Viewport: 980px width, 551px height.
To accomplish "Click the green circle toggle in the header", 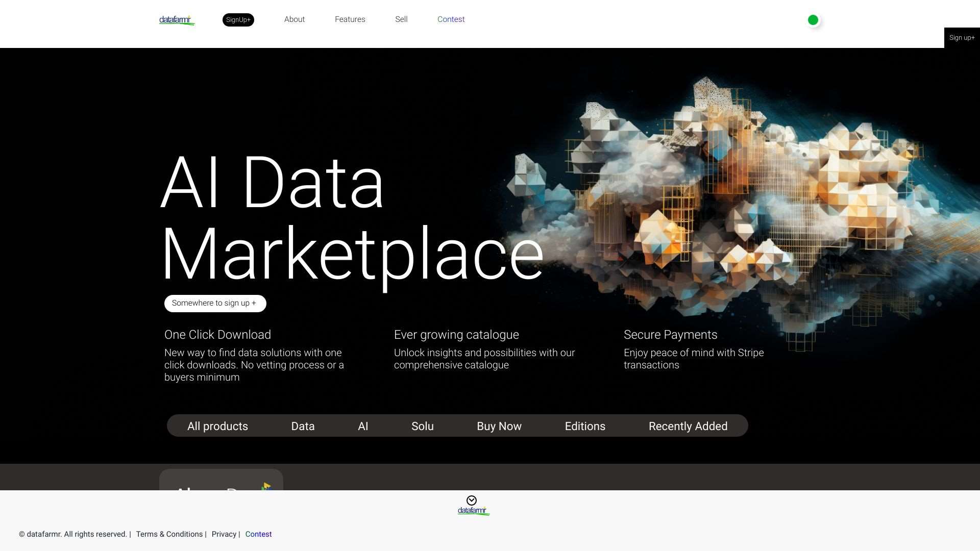I will tap(813, 20).
